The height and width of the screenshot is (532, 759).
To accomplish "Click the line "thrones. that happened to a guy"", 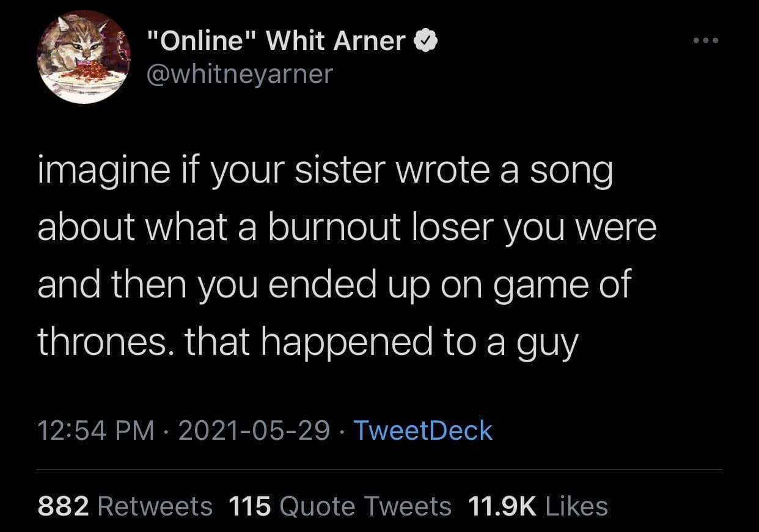I will point(307,341).
